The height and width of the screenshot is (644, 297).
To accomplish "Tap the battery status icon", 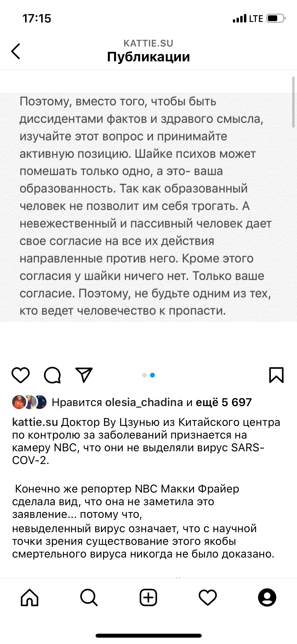I will (276, 19).
